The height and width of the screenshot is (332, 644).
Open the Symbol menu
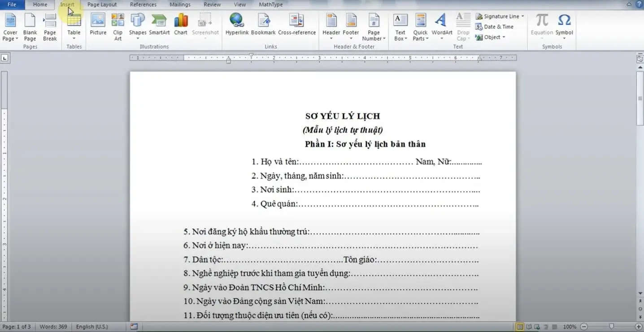pyautogui.click(x=564, y=27)
